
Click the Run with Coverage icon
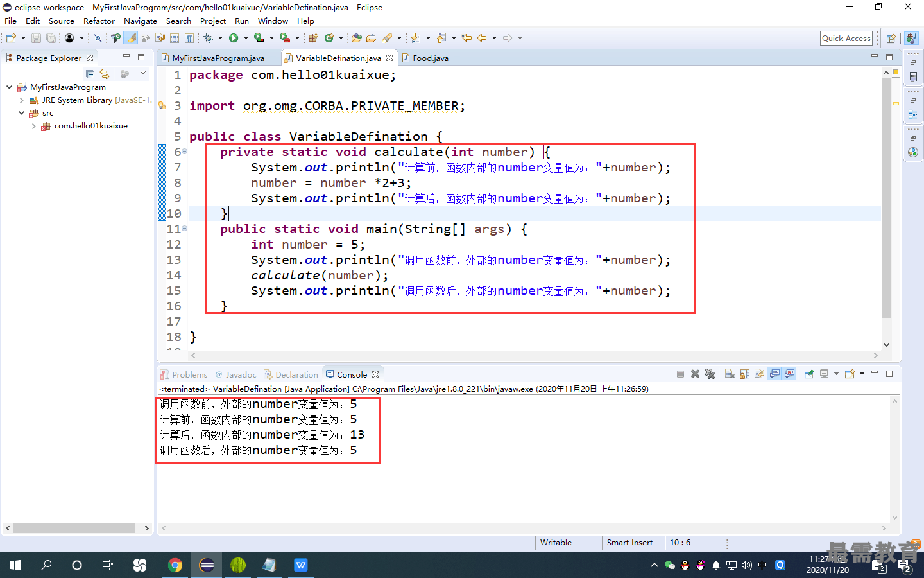click(259, 39)
